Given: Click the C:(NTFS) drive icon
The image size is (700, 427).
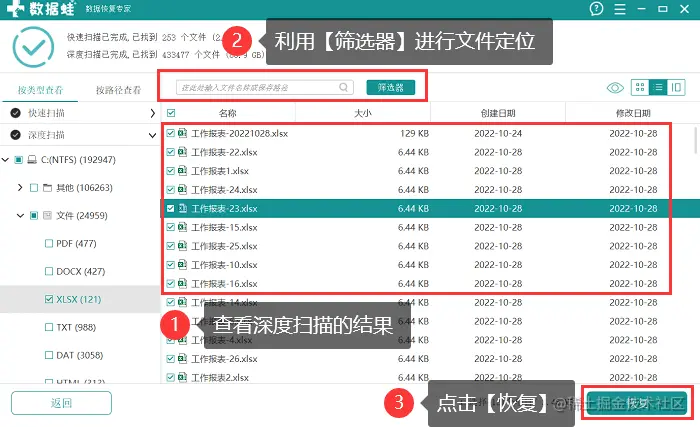Looking at the screenshot, I should pyautogui.click(x=32, y=159).
